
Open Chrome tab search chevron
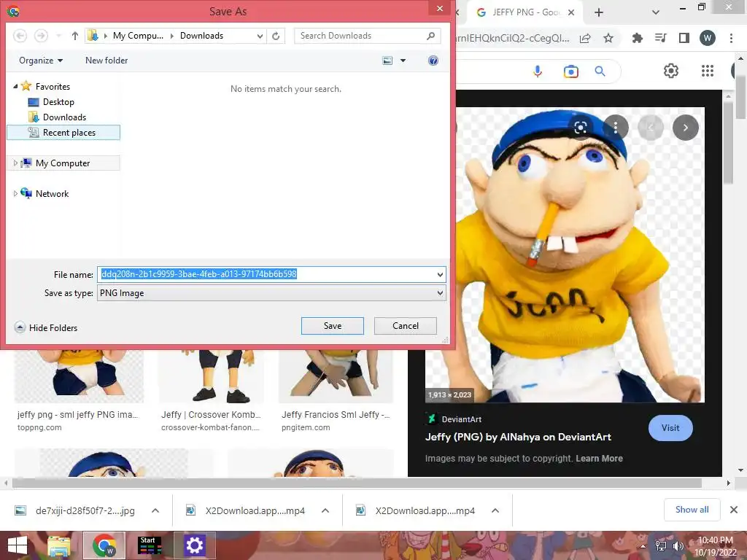point(656,12)
